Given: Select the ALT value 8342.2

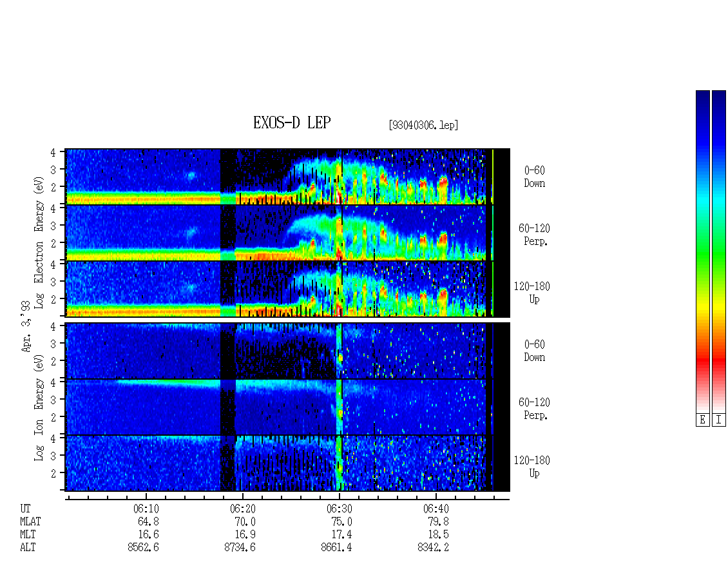Looking at the screenshot, I should (433, 547).
